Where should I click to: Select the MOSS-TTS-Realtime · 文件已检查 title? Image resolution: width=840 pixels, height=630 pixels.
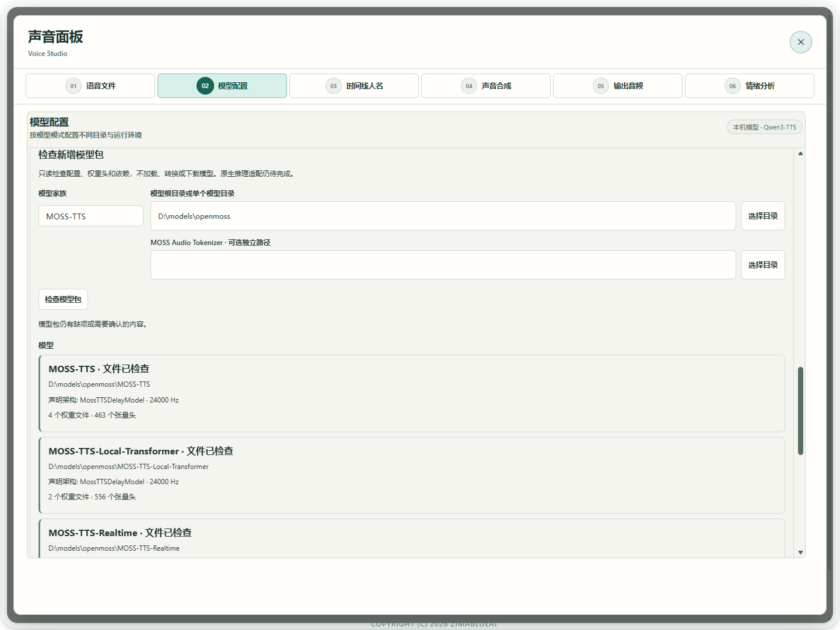pos(120,533)
